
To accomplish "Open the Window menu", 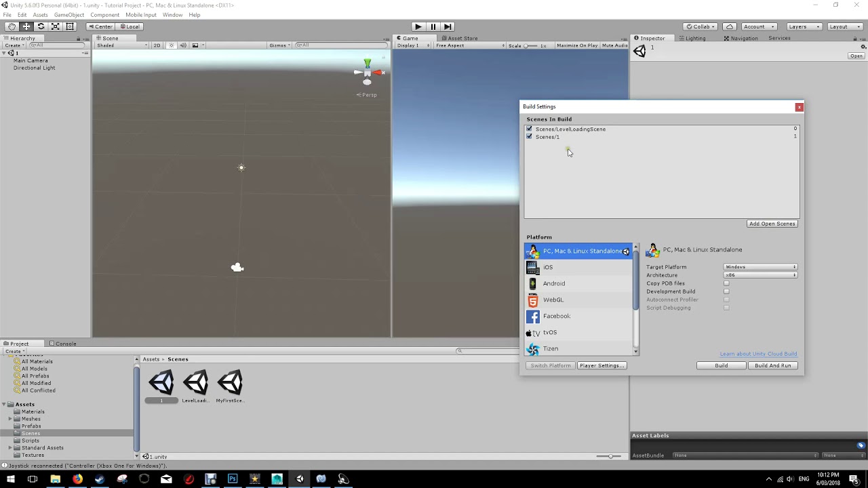I will 172,15.
